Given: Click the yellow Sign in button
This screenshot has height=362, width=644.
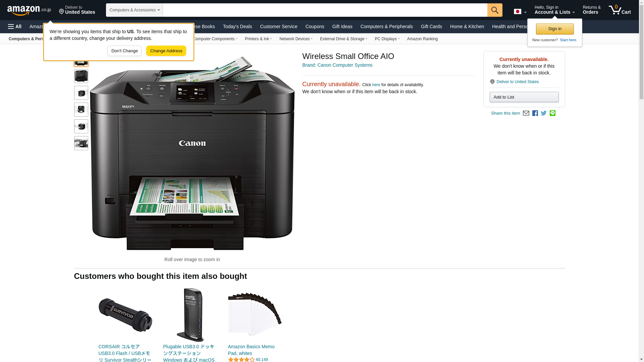Looking at the screenshot, I should (x=555, y=29).
